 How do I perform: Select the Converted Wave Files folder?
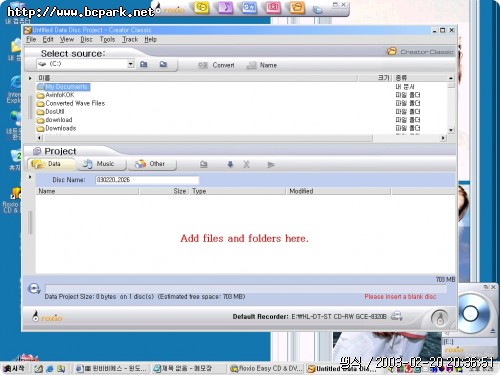point(71,103)
